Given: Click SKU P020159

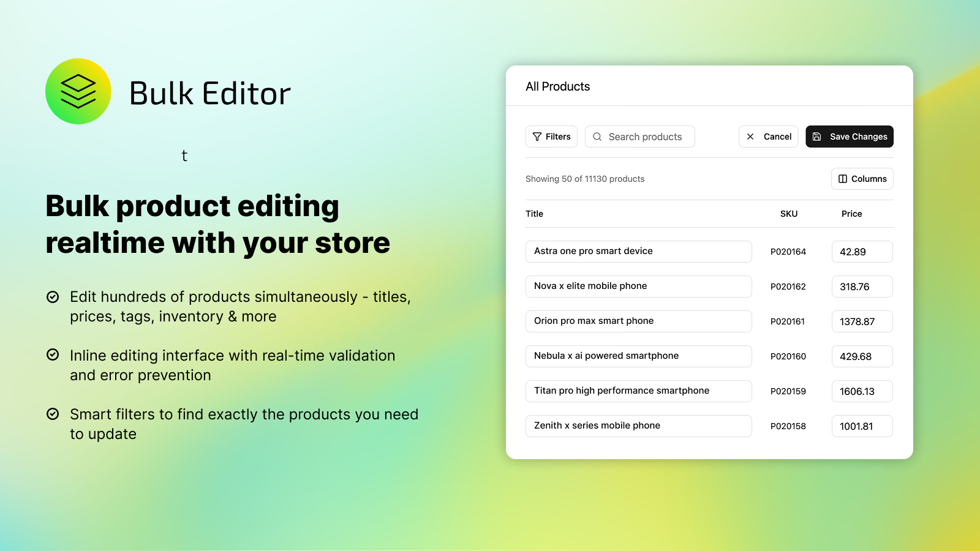Looking at the screenshot, I should pos(788,391).
